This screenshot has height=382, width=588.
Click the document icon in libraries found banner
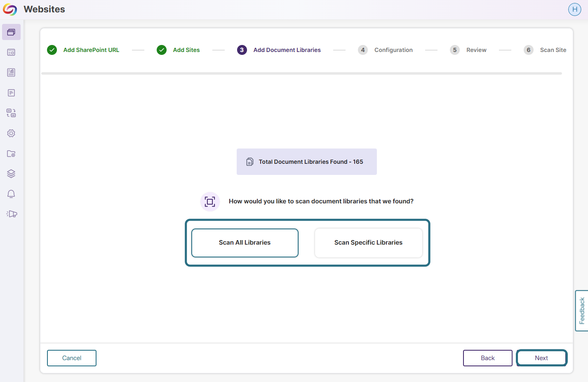[x=250, y=162]
